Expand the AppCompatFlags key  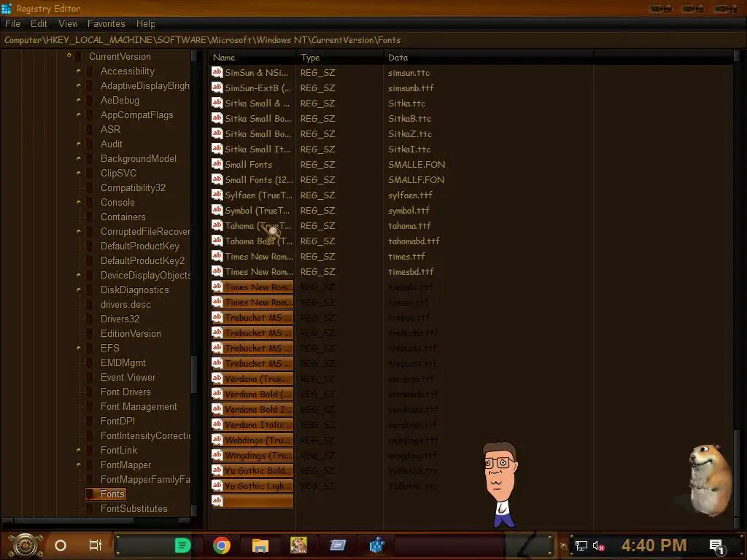point(79,114)
